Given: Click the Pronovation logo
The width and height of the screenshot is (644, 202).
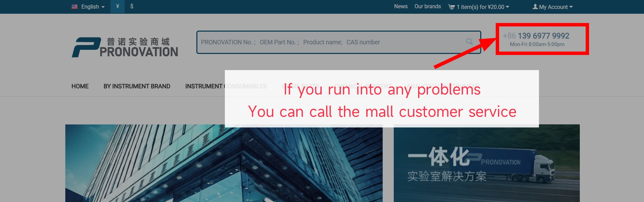Looking at the screenshot, I should [125, 47].
